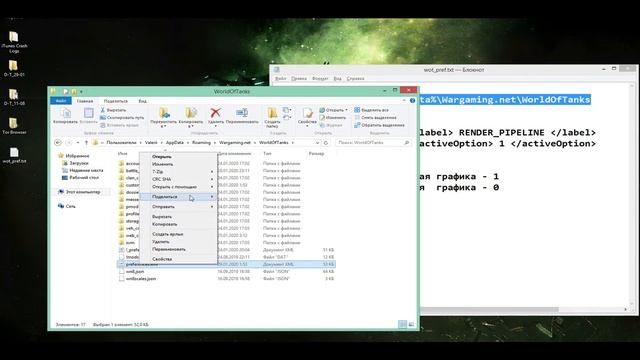
Task: Collapse the ribbon with the chevron arrow
Action: coord(404,100)
